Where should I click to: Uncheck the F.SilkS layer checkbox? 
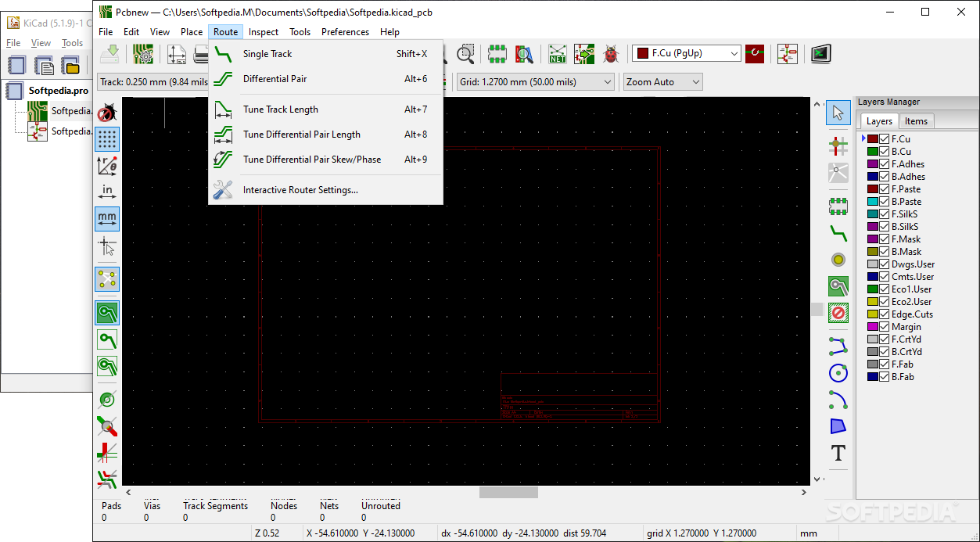885,214
